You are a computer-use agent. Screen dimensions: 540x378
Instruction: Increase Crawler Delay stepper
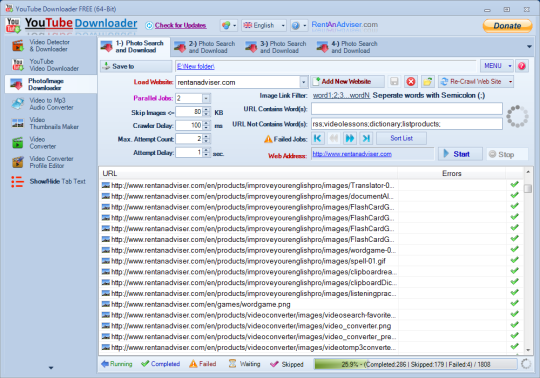coord(206,123)
